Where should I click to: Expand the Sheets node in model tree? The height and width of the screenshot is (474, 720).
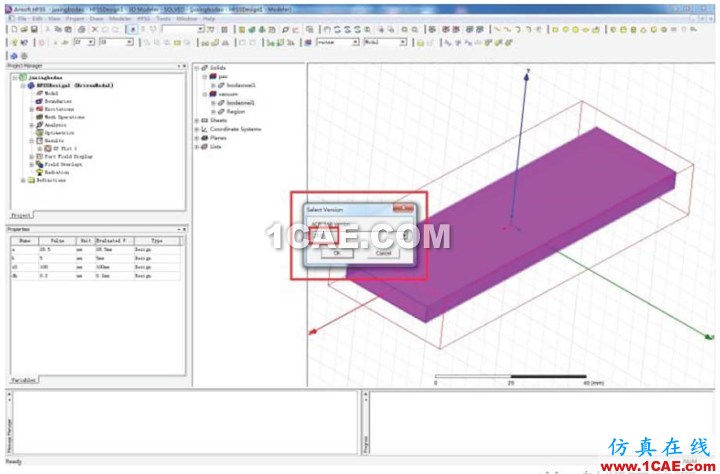(197, 120)
